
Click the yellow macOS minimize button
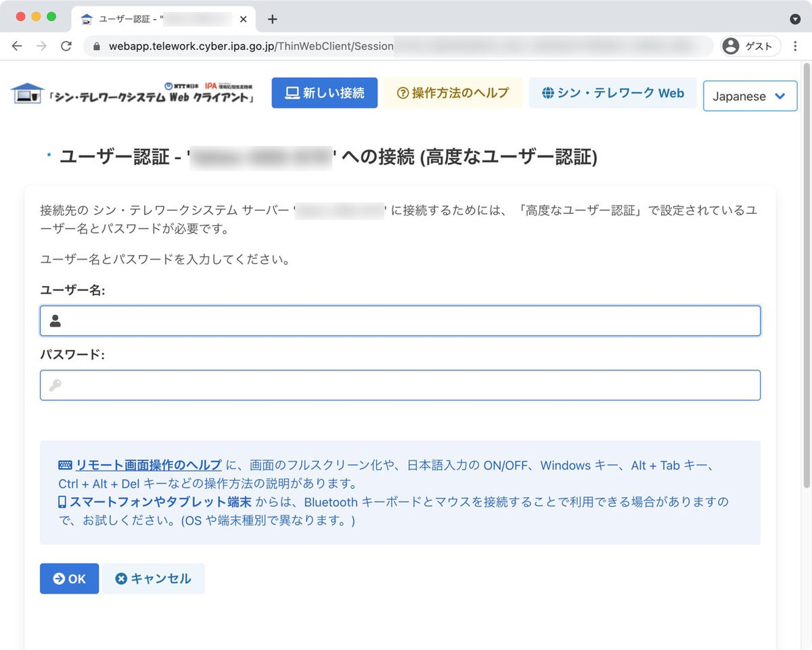point(36,16)
